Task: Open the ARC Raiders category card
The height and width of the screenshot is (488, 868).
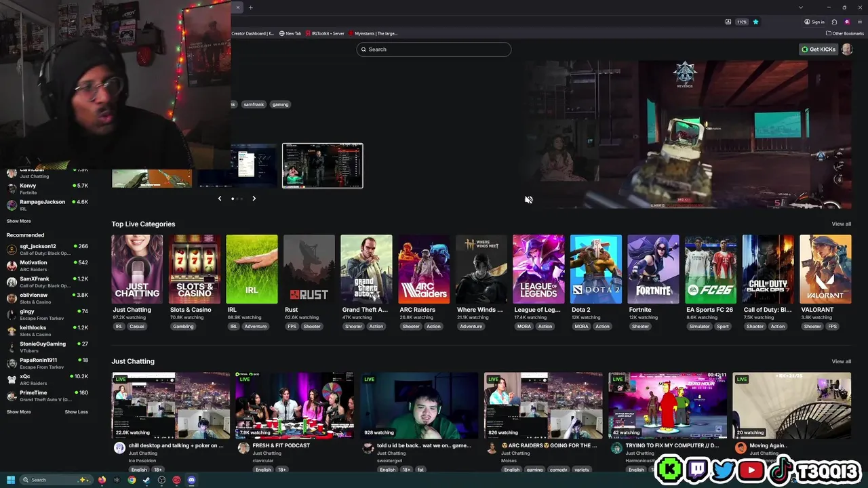Action: pos(424,269)
